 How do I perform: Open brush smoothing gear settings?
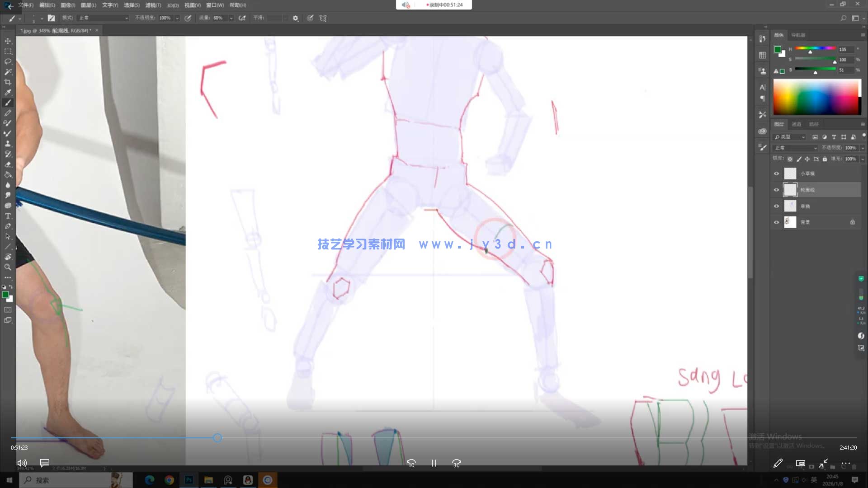(x=296, y=18)
